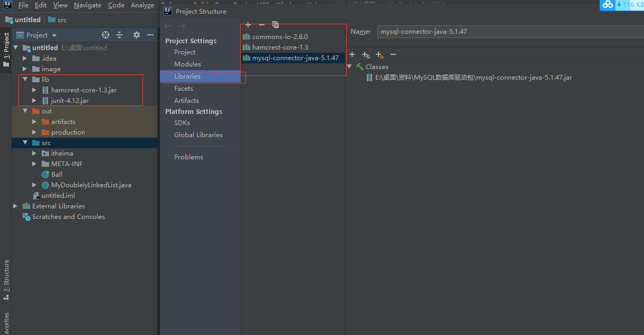The image size is (644, 335).
Task: Open the Project panel settings gear
Action: 137,35
